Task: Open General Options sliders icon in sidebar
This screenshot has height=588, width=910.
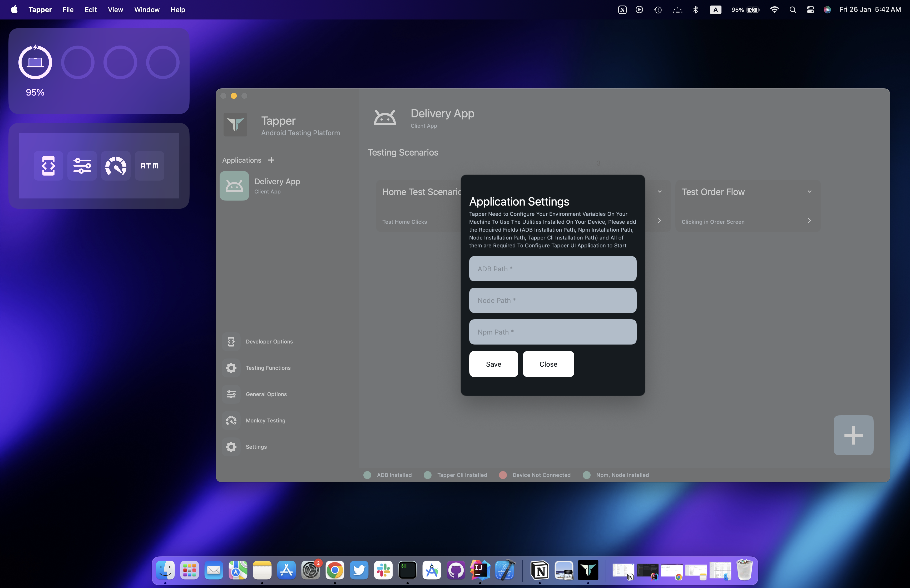Action: point(231,394)
